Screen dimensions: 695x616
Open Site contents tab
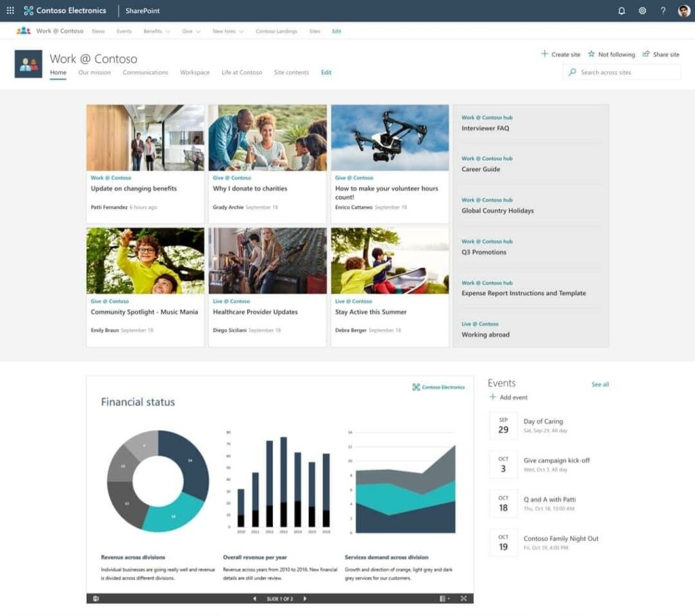pyautogui.click(x=291, y=72)
